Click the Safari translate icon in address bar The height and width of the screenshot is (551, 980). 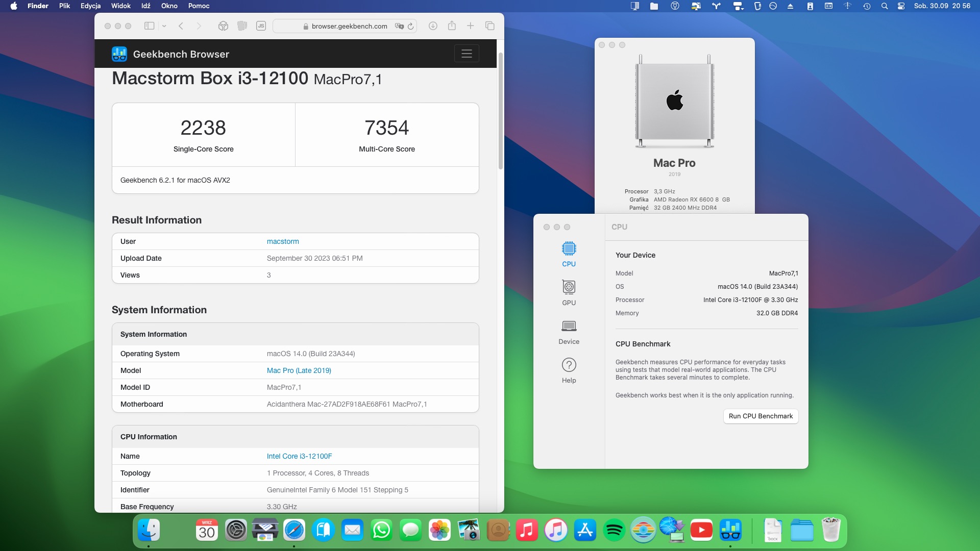[399, 26]
